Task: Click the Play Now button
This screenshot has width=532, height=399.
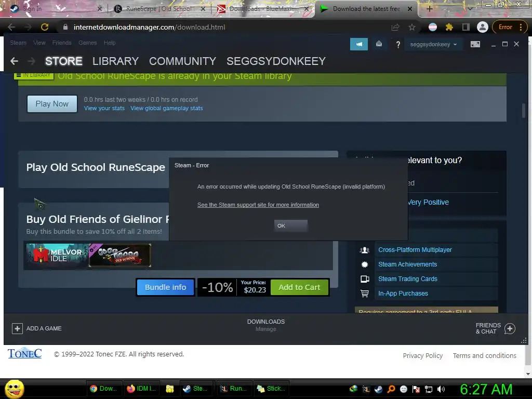Action: (x=52, y=104)
